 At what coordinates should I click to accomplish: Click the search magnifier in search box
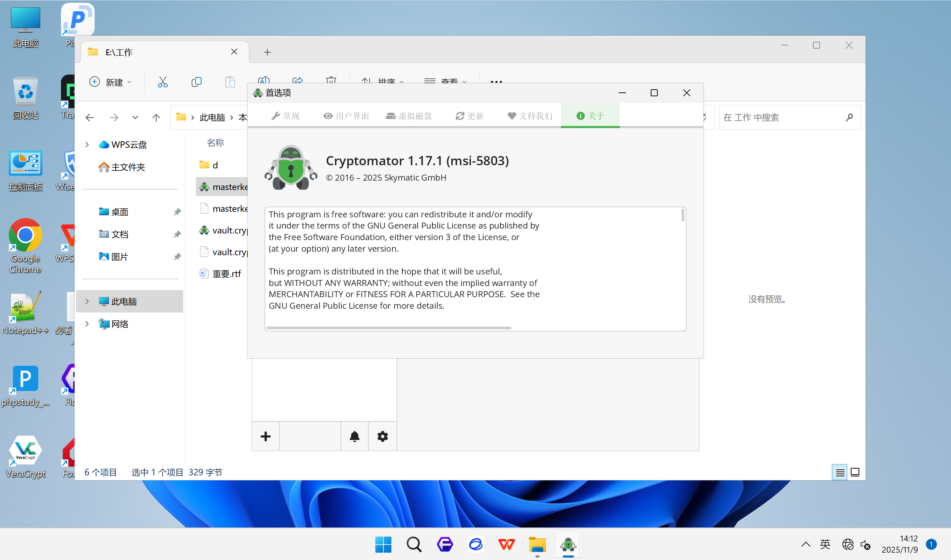point(849,117)
